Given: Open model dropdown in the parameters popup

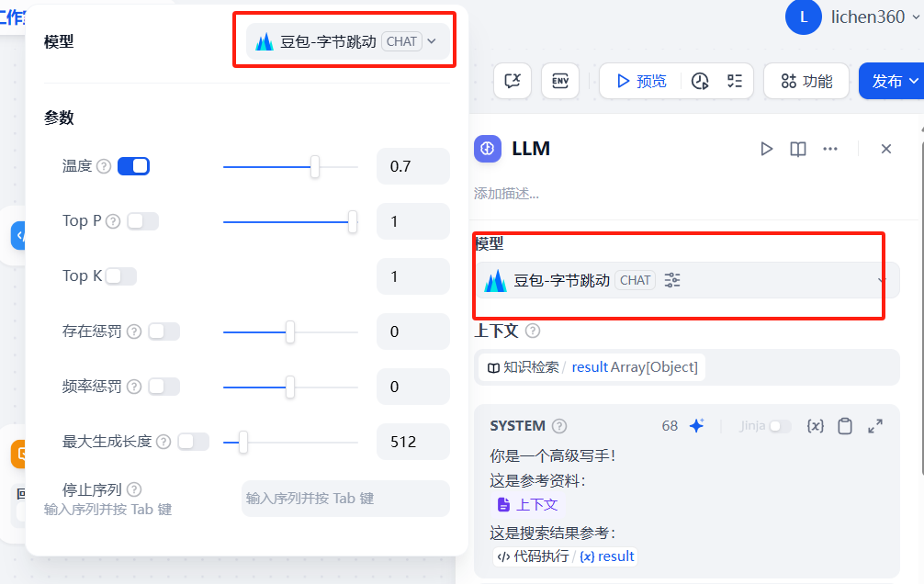Looking at the screenshot, I should click(x=348, y=42).
